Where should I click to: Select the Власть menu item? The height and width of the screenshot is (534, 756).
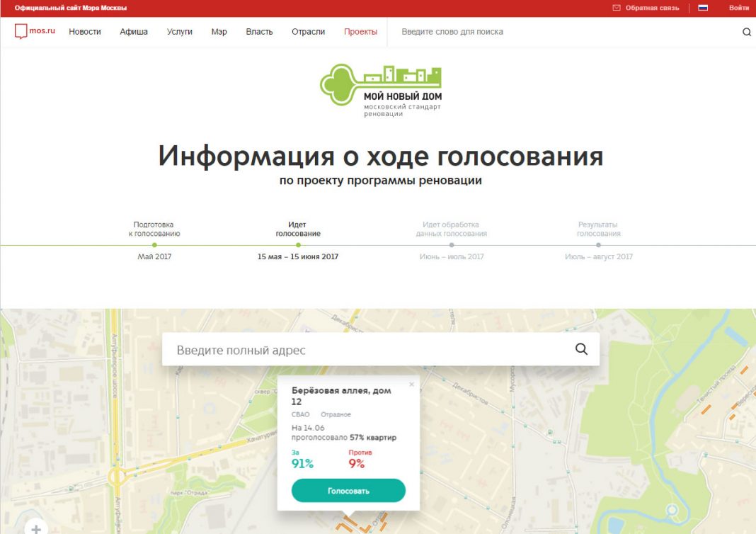pyautogui.click(x=259, y=32)
